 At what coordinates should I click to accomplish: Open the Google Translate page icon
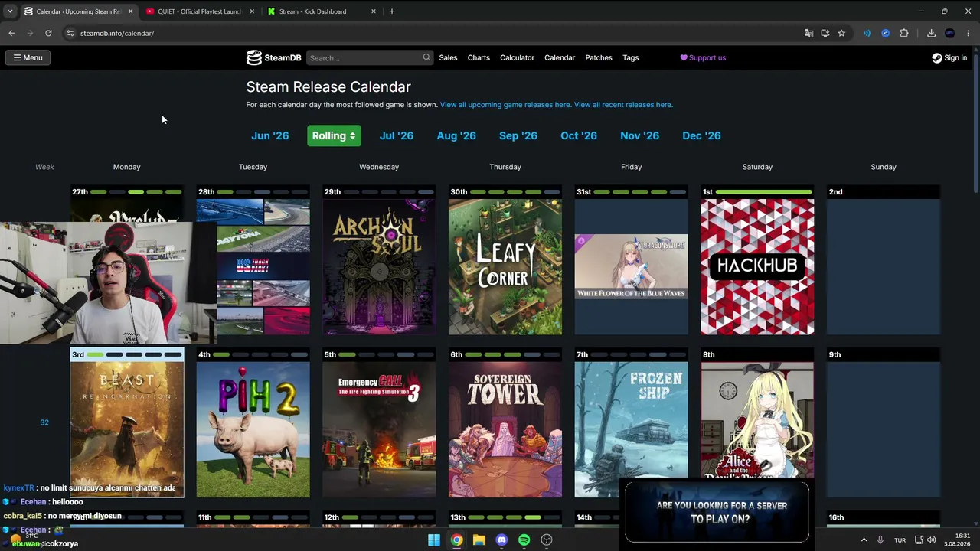tap(808, 33)
